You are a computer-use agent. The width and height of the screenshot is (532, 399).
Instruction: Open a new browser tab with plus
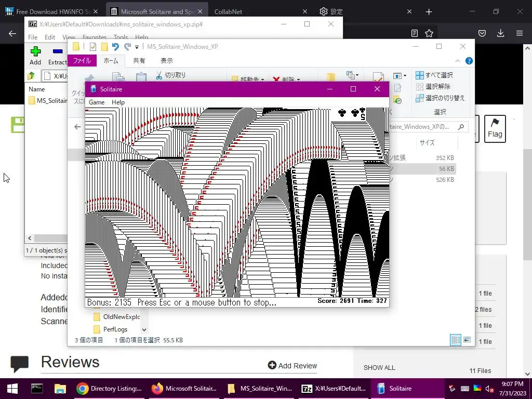click(429, 12)
